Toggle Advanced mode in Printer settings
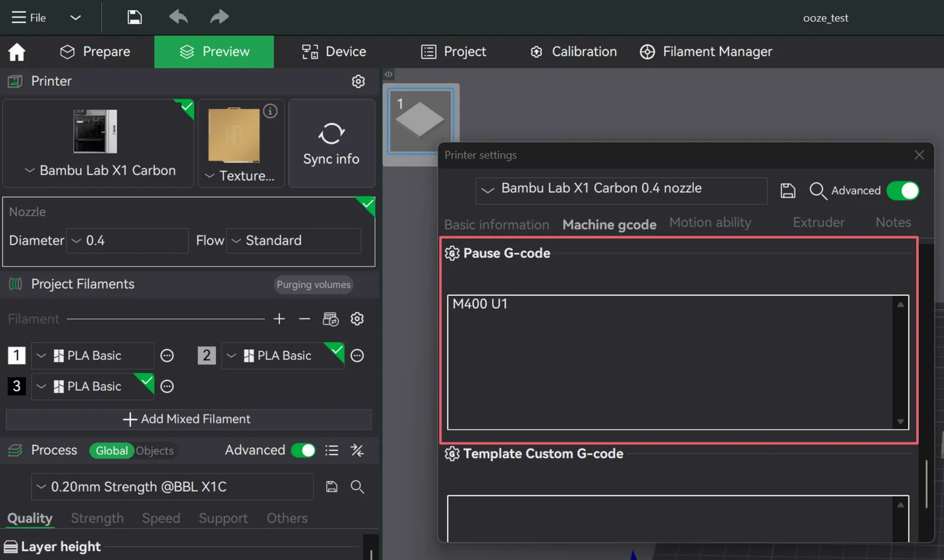 click(903, 190)
